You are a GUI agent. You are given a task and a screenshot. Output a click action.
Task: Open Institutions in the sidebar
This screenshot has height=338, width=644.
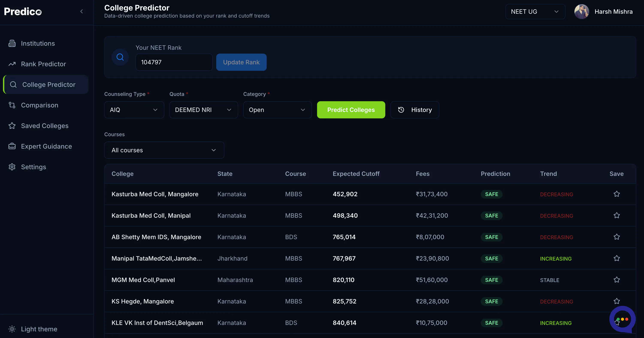38,44
